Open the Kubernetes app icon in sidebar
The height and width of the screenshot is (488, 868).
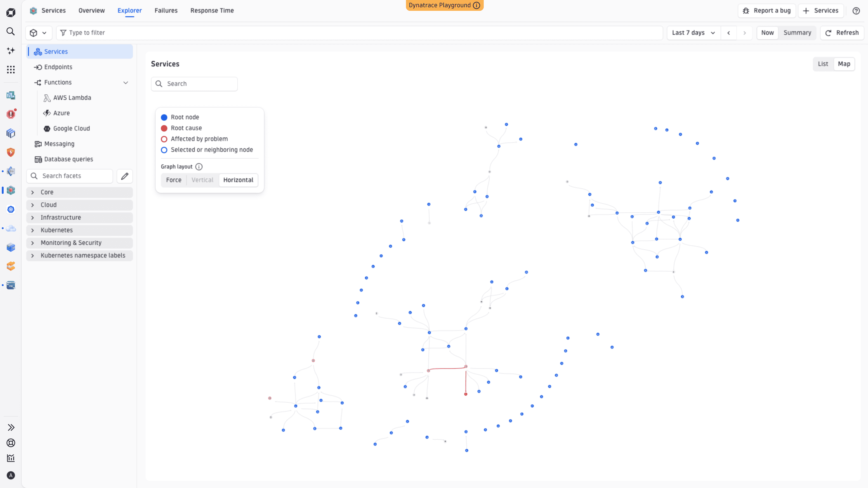[x=11, y=209]
